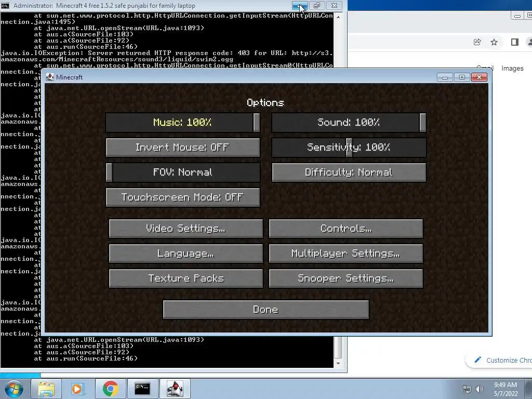Image resolution: width=532 pixels, height=399 pixels.
Task: Launch media player taskbar icon
Action: [x=78, y=389]
